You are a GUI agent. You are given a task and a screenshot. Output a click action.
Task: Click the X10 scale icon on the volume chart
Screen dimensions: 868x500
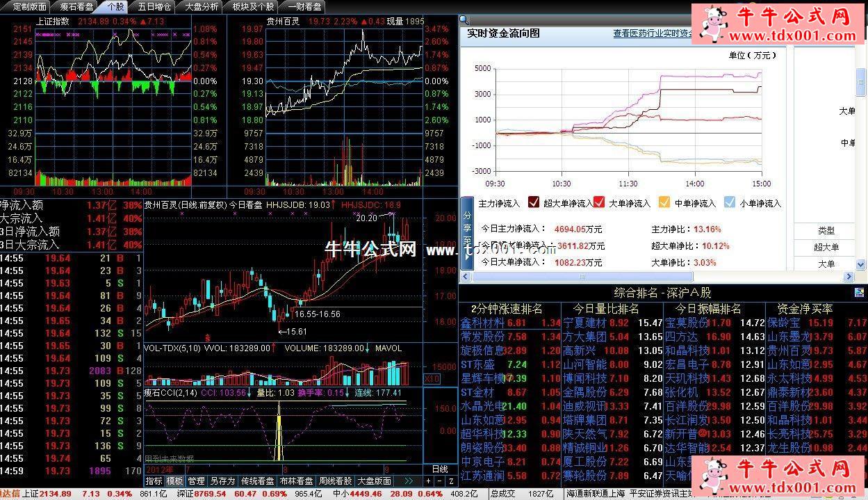432,379
